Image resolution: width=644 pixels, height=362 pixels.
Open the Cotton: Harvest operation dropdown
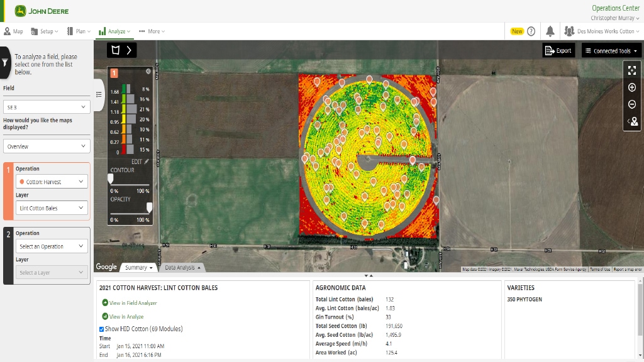[x=52, y=182]
